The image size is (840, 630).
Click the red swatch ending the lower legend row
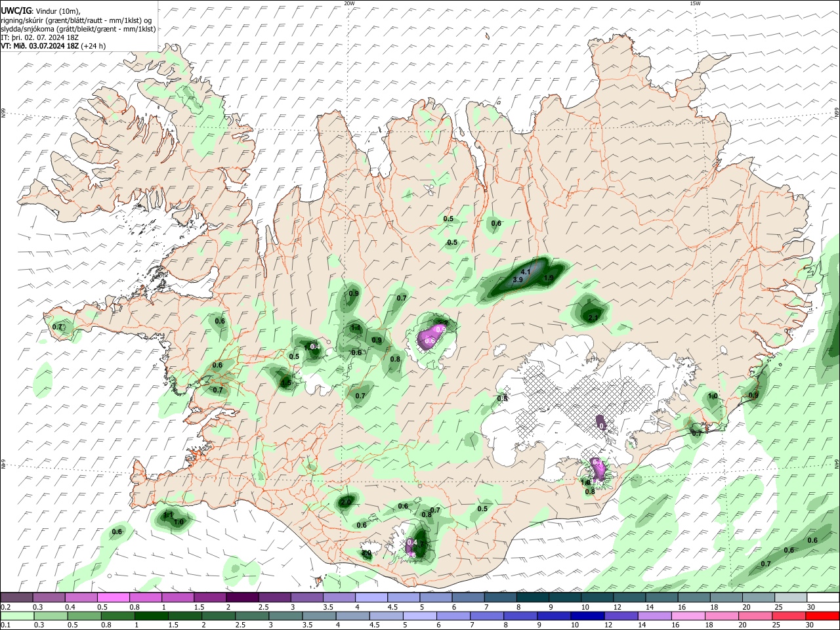pos(822,616)
